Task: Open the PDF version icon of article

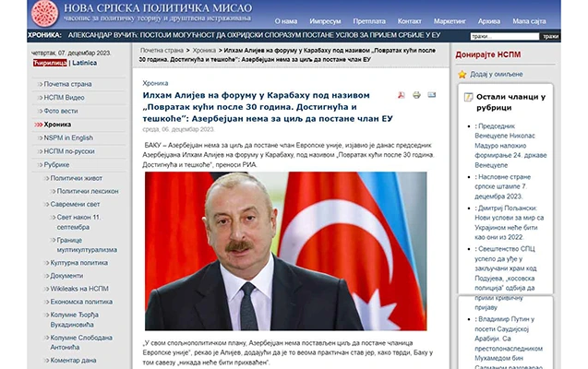Action: 401,95
